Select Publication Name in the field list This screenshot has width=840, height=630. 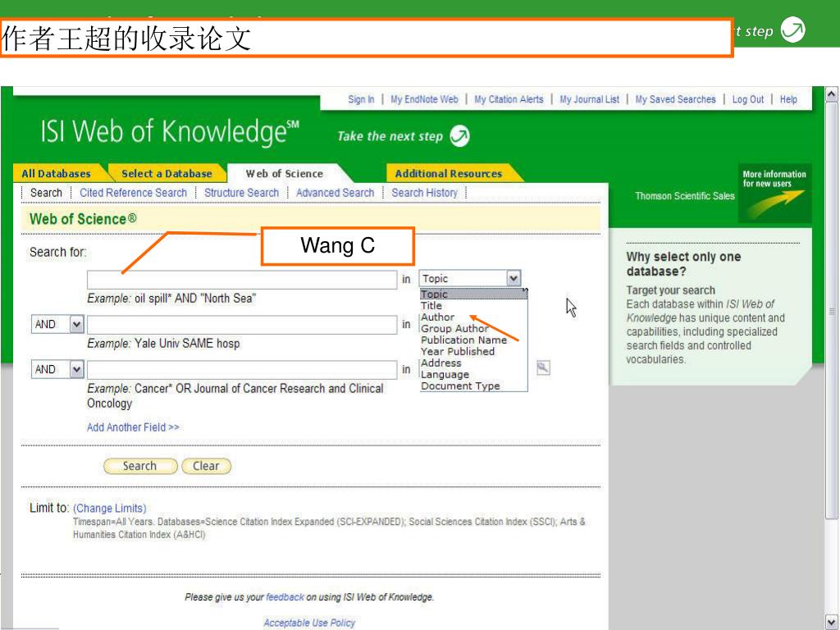click(463, 340)
